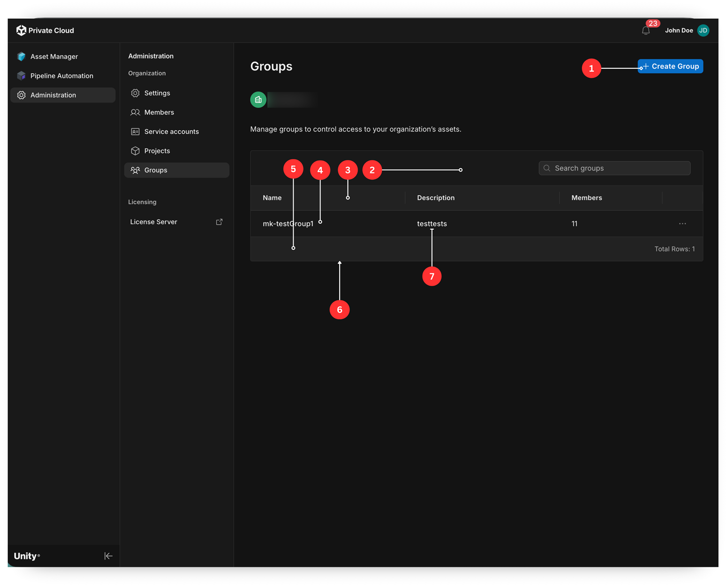The image size is (728, 587).
Task: Sort by the Members column header
Action: [587, 198]
